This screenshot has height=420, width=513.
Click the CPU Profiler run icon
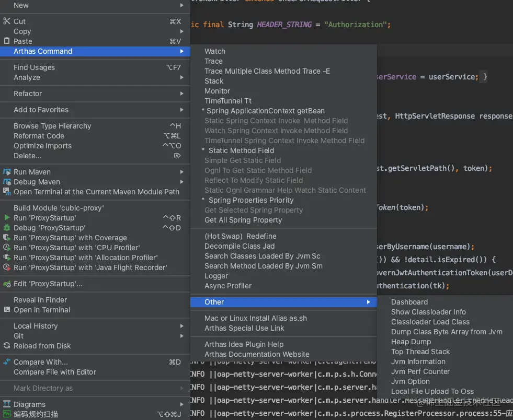click(7, 248)
